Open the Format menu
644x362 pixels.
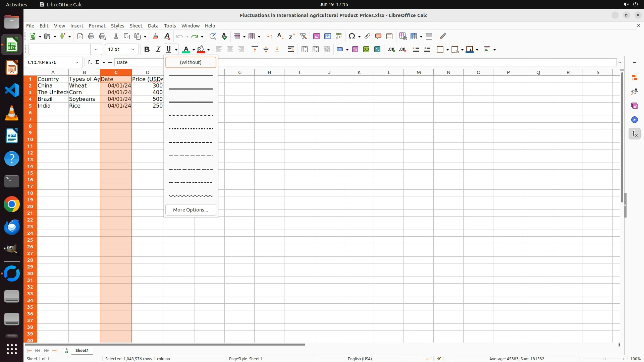tap(97, 26)
